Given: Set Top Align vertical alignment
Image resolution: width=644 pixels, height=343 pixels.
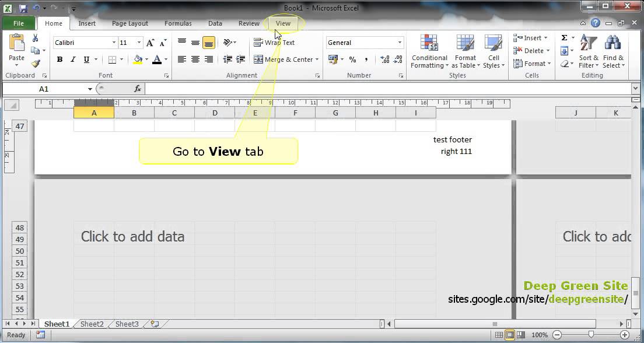Looking at the screenshot, I should click(182, 43).
